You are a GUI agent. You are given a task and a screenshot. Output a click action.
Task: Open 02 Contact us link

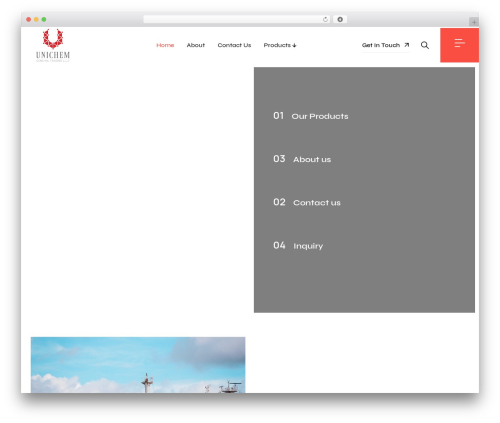307,202
